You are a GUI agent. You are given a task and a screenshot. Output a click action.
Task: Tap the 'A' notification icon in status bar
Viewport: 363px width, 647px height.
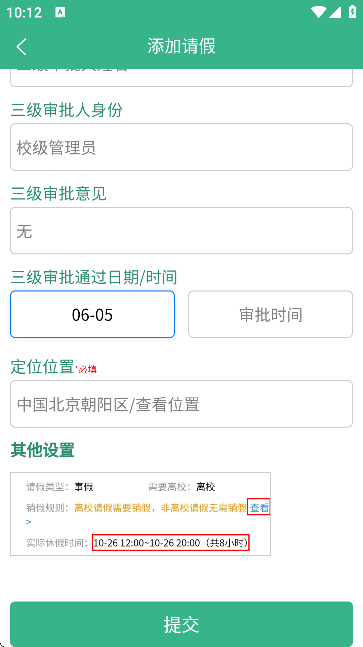pyautogui.click(x=60, y=12)
